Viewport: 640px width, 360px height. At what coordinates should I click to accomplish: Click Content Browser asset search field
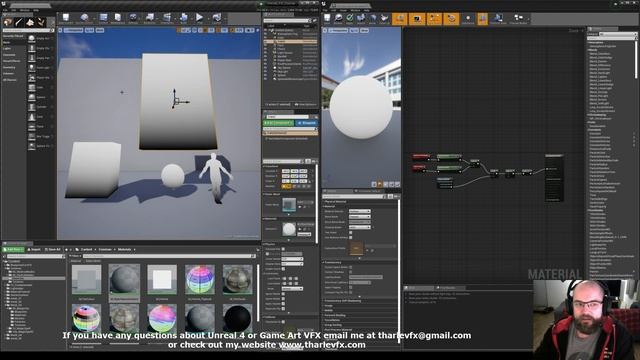point(168,256)
